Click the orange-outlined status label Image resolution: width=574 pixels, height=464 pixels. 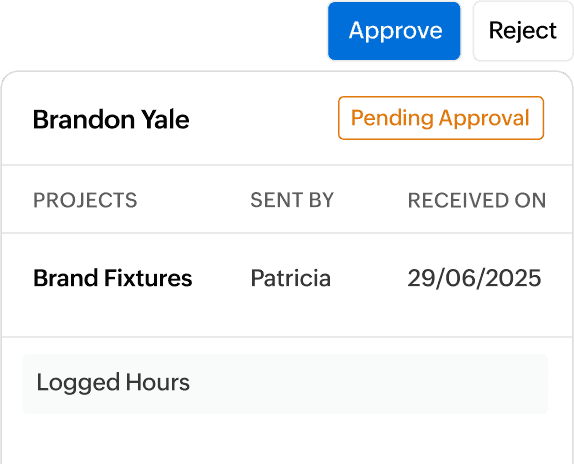441,118
